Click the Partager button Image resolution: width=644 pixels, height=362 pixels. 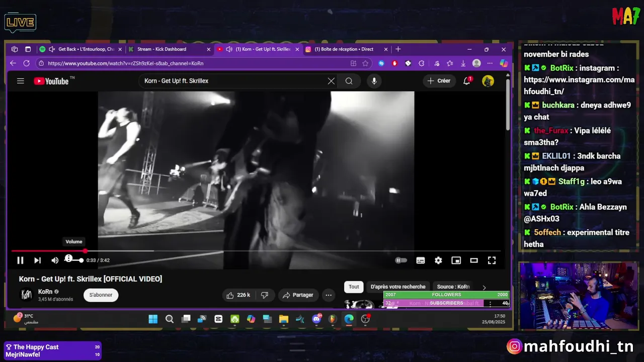[298, 295]
